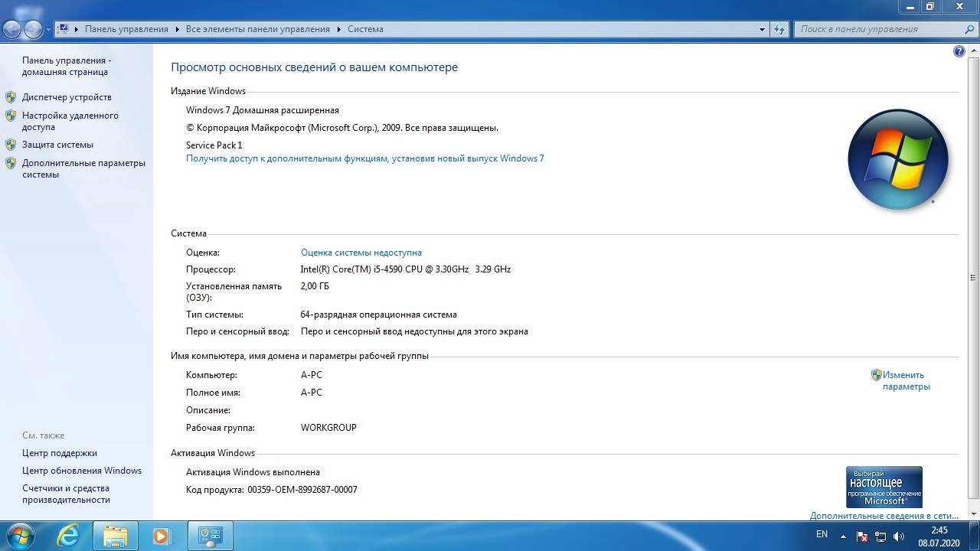Open 'Защита системы' link
The height and width of the screenshot is (551, 980).
(57, 145)
